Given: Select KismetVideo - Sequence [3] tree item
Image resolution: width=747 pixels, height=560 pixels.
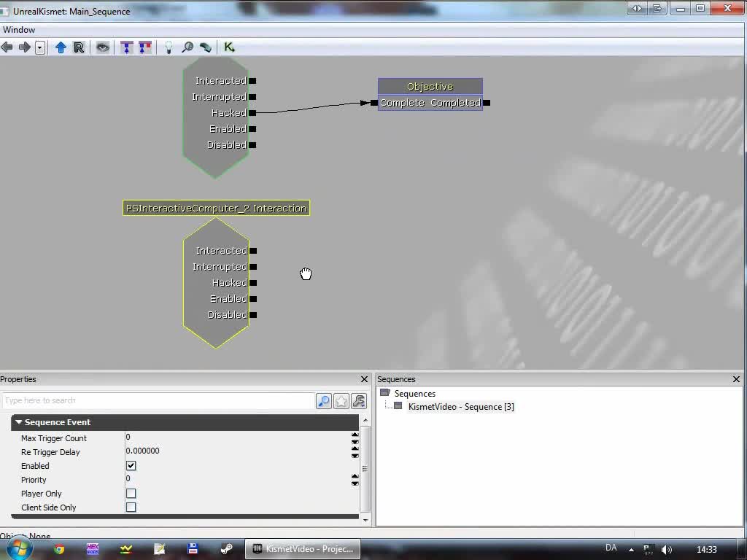Looking at the screenshot, I should point(461,406).
